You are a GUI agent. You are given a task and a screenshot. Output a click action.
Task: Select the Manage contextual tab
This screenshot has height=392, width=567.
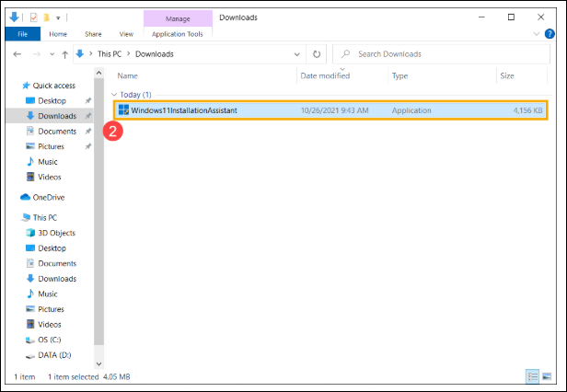[178, 18]
